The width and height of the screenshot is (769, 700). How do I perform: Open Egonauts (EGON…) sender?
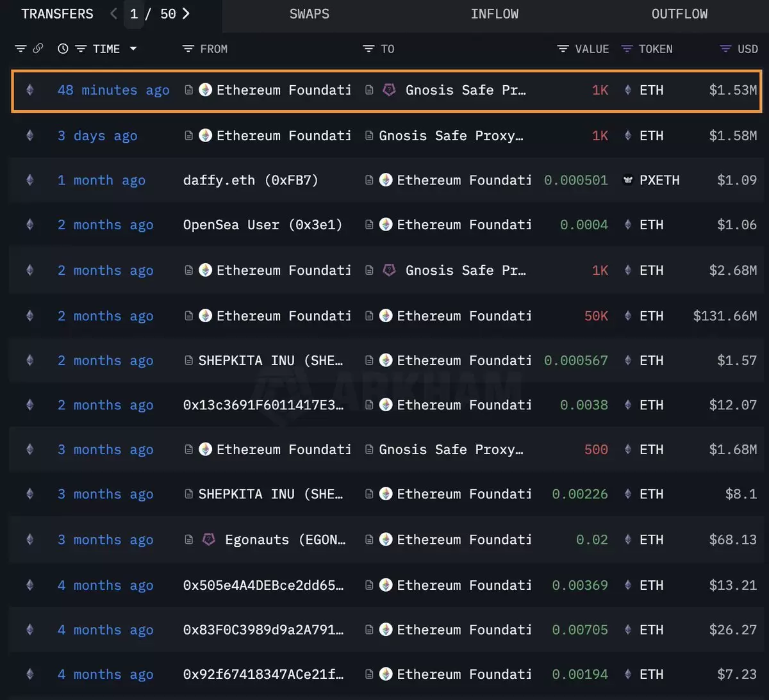click(285, 540)
